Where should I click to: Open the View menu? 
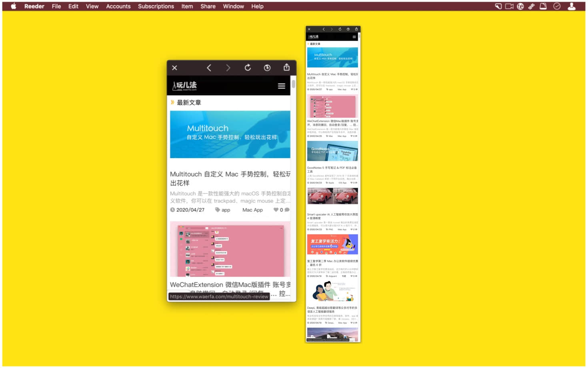(x=92, y=6)
